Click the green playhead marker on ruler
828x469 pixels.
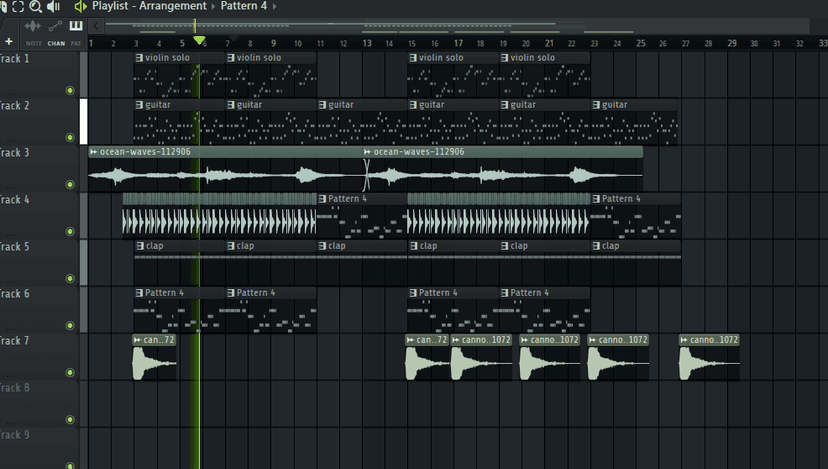tap(199, 41)
